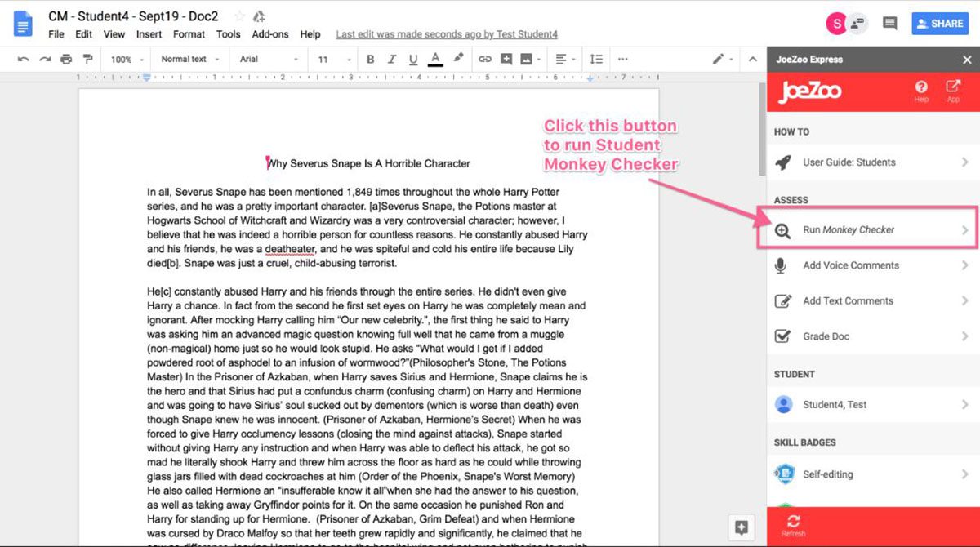Click the print icon in toolbar

point(66,59)
